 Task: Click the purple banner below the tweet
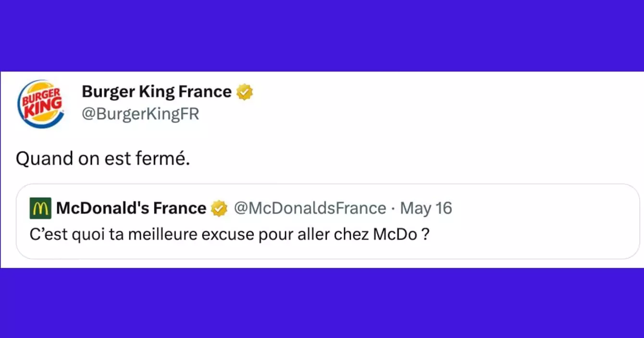coord(322,303)
